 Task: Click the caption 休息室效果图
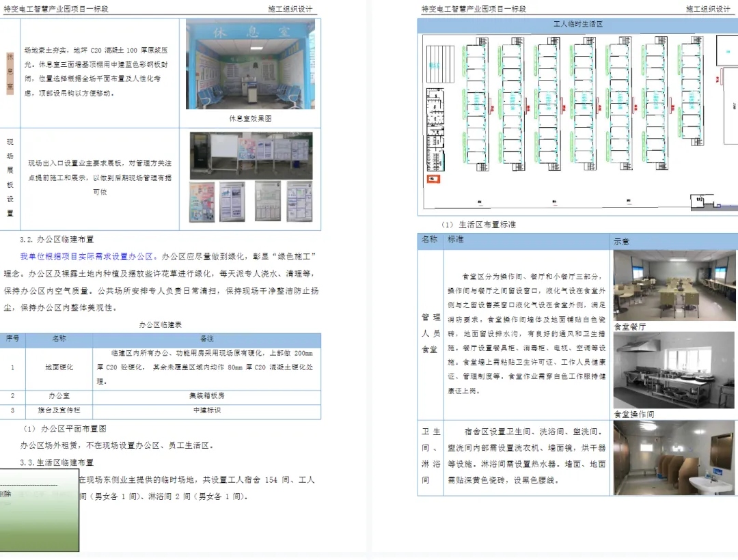click(x=250, y=119)
